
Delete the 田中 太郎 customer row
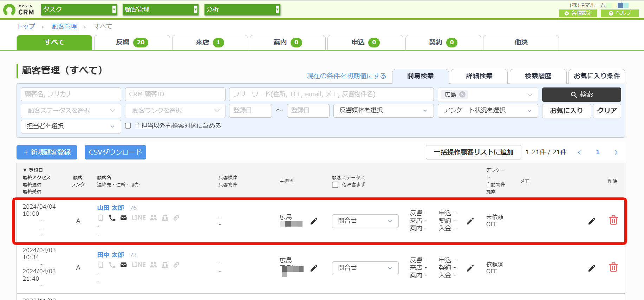tap(613, 267)
